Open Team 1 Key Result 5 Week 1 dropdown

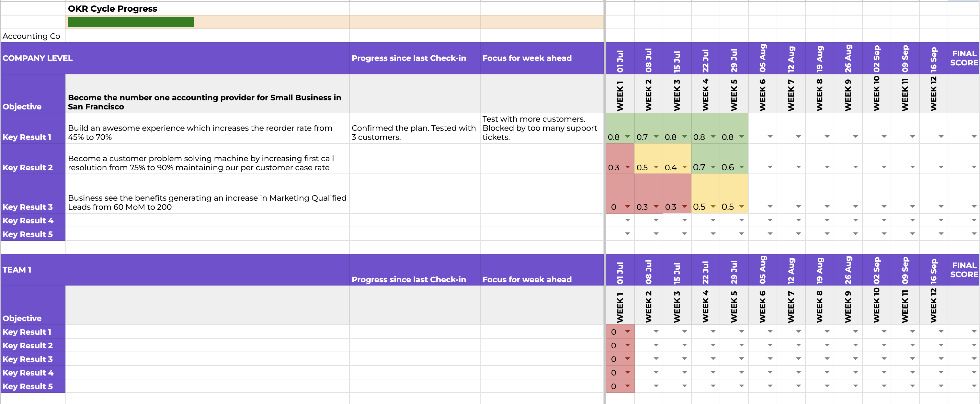[627, 386]
